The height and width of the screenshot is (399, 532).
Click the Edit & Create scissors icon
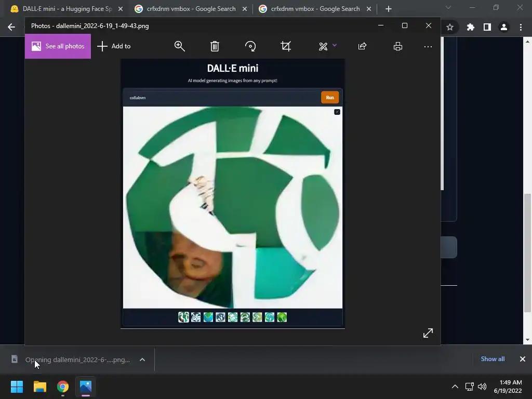tap(323, 46)
